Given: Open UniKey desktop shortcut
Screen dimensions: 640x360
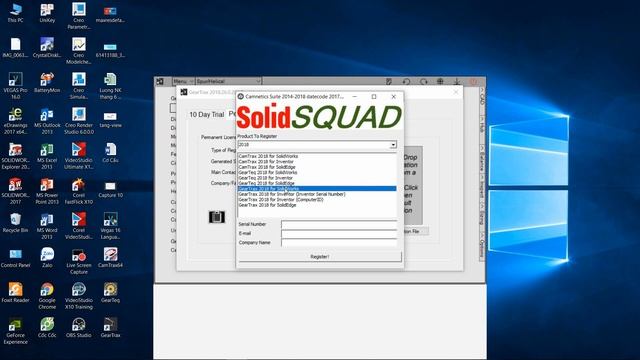Looking at the screenshot, I should point(47,13).
